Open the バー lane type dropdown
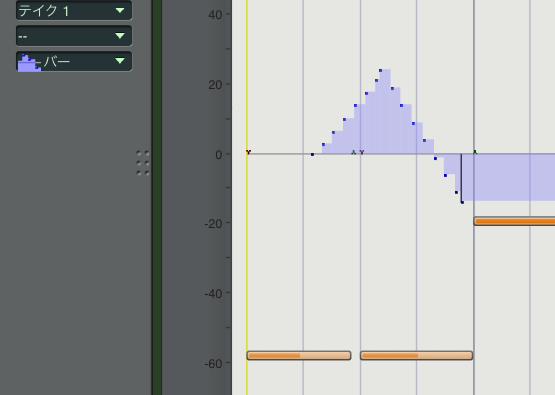The width and height of the screenshot is (555, 395). 74,61
